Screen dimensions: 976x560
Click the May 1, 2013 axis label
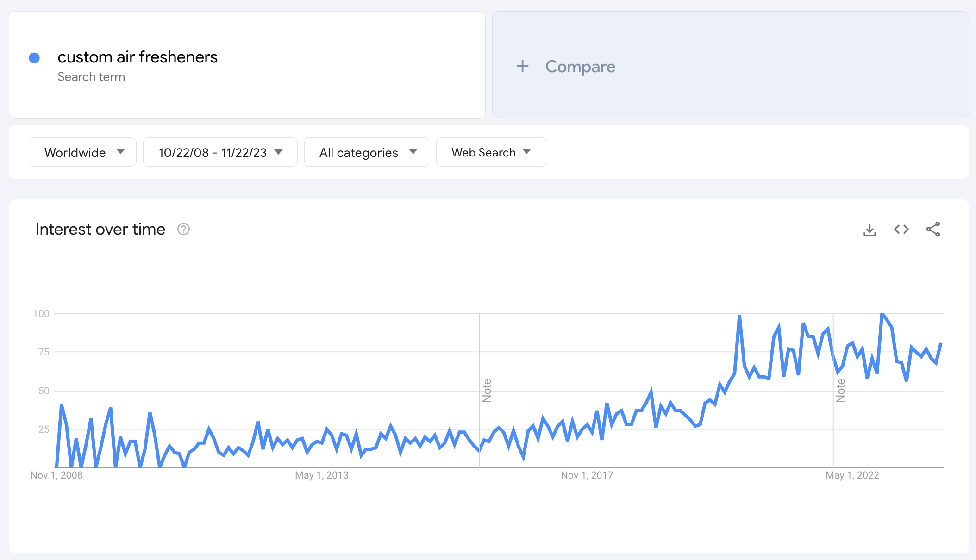[322, 475]
